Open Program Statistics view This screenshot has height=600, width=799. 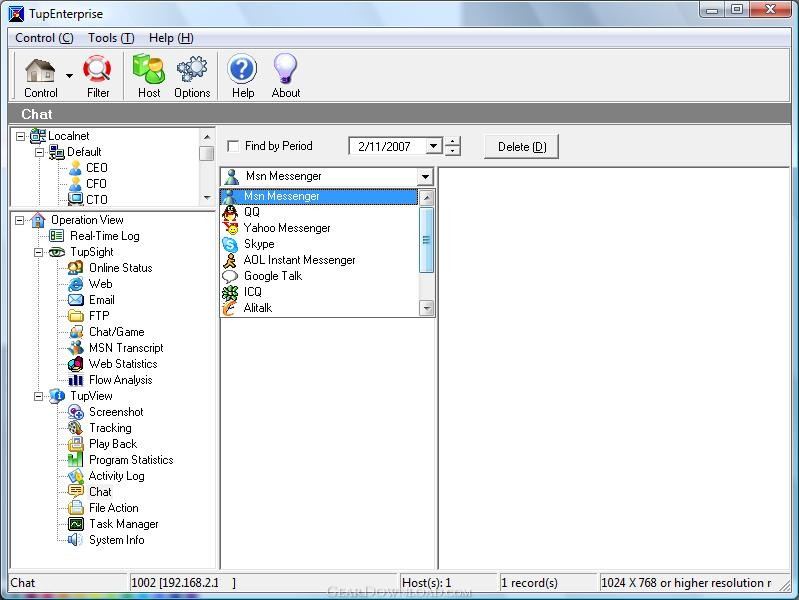[131, 460]
